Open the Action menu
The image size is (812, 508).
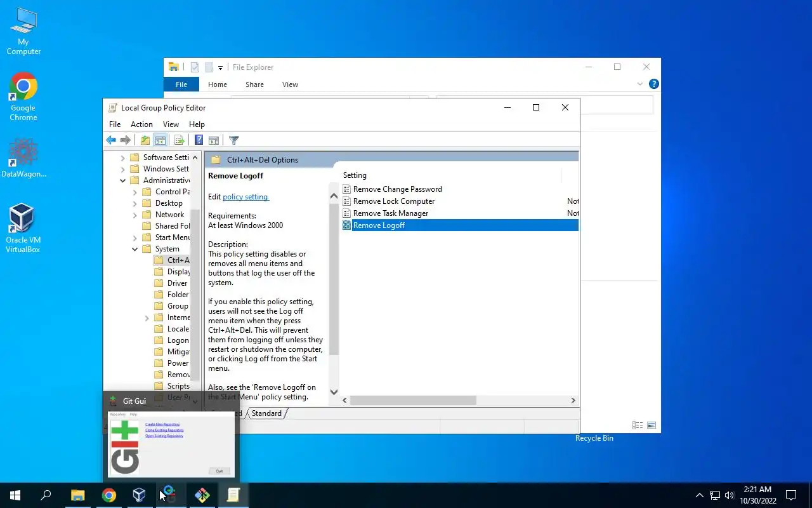(141, 124)
